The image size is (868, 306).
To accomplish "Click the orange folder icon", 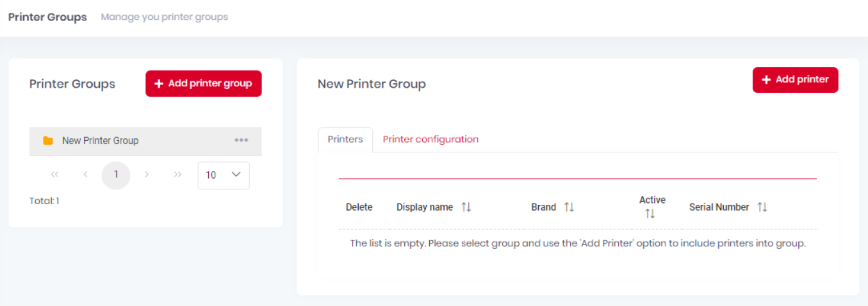I will coord(47,140).
